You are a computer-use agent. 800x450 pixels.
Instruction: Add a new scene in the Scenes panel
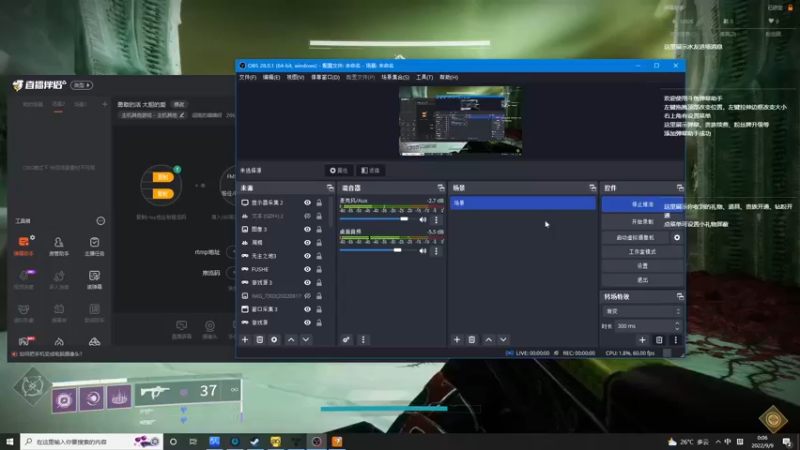click(457, 339)
